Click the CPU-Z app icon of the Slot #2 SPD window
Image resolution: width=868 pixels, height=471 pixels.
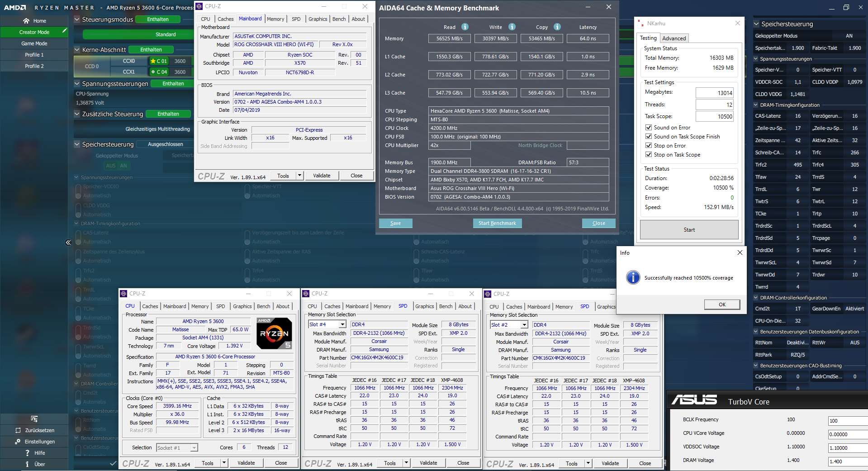click(x=488, y=294)
